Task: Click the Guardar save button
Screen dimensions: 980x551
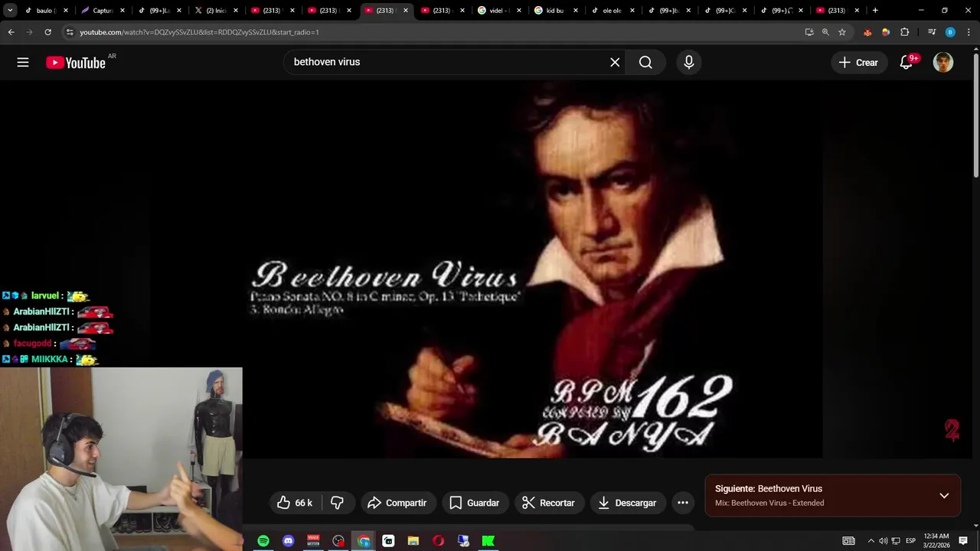Action: point(474,503)
